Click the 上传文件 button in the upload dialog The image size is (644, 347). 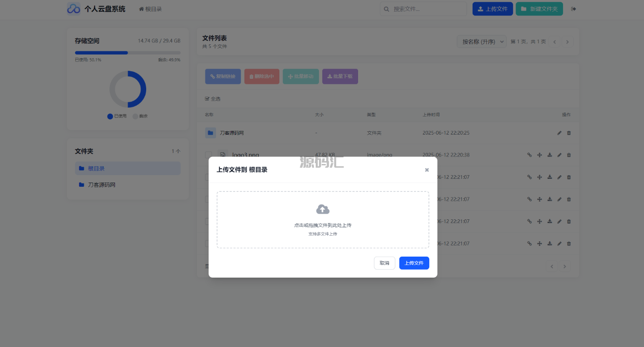414,263
